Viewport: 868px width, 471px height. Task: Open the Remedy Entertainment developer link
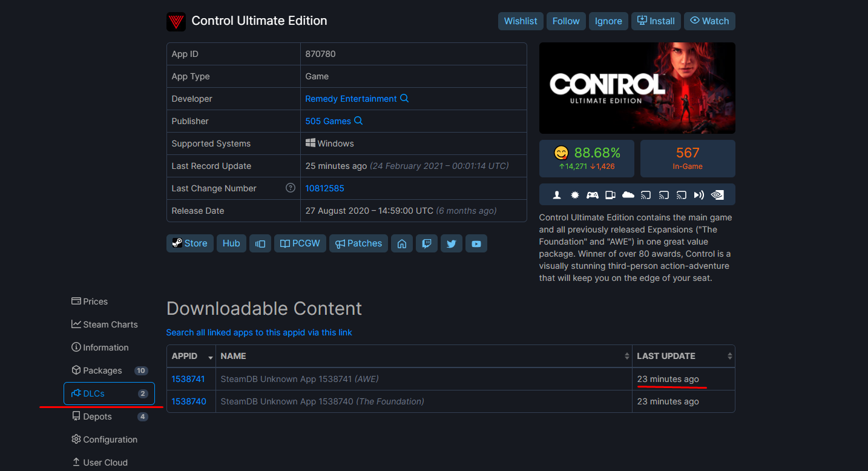pyautogui.click(x=351, y=99)
